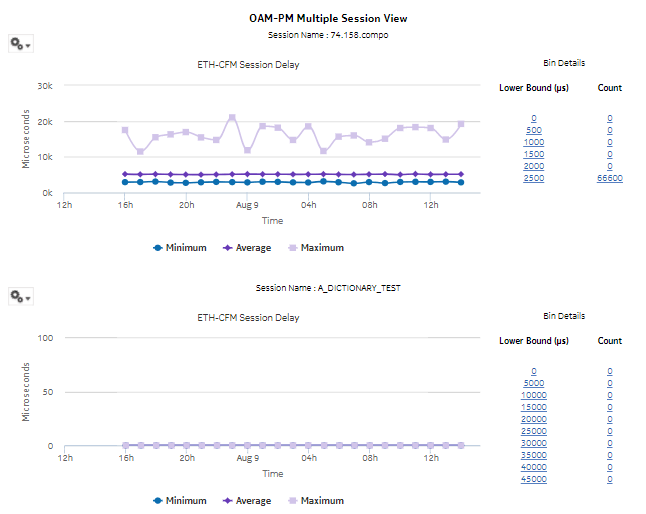
Task: Click last Maximum data point in 74.158.compo chart
Action: (461, 124)
